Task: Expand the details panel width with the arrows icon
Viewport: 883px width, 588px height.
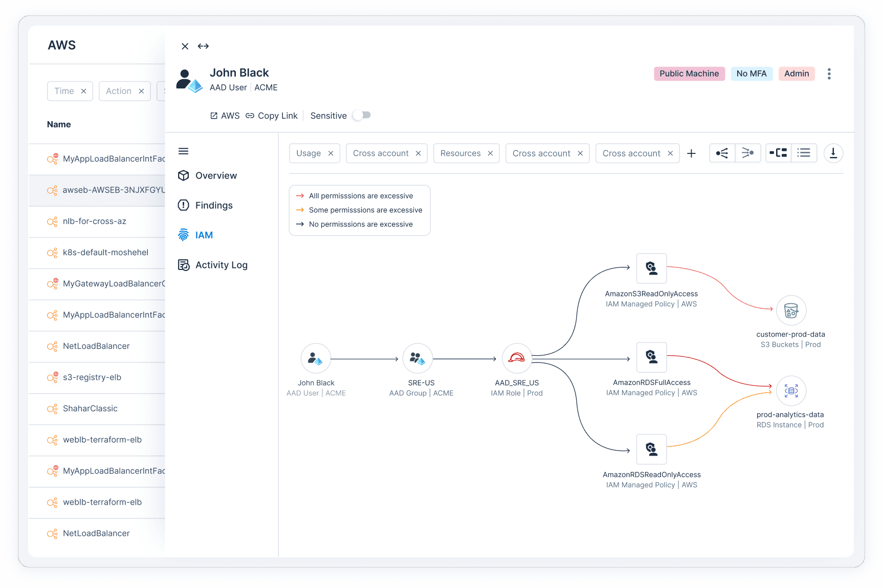Action: 203,46
